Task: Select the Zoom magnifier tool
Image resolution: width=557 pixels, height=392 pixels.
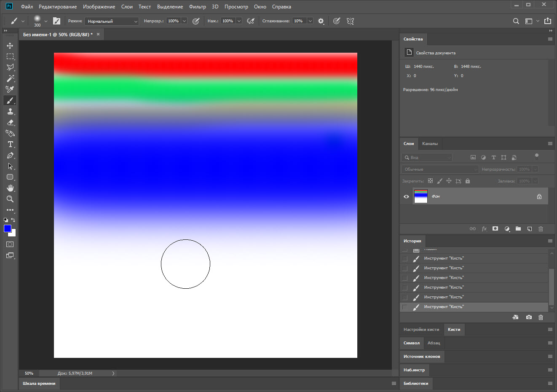Action: 10,199
